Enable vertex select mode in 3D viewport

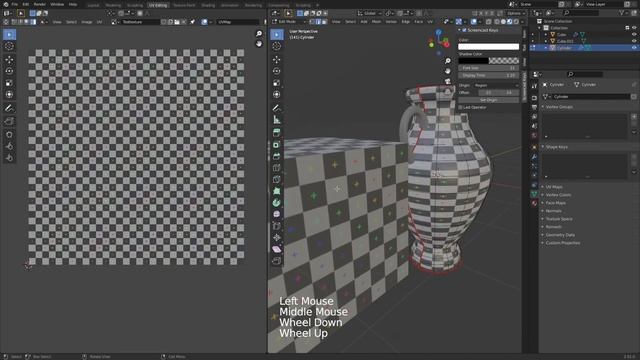pyautogui.click(x=312, y=22)
